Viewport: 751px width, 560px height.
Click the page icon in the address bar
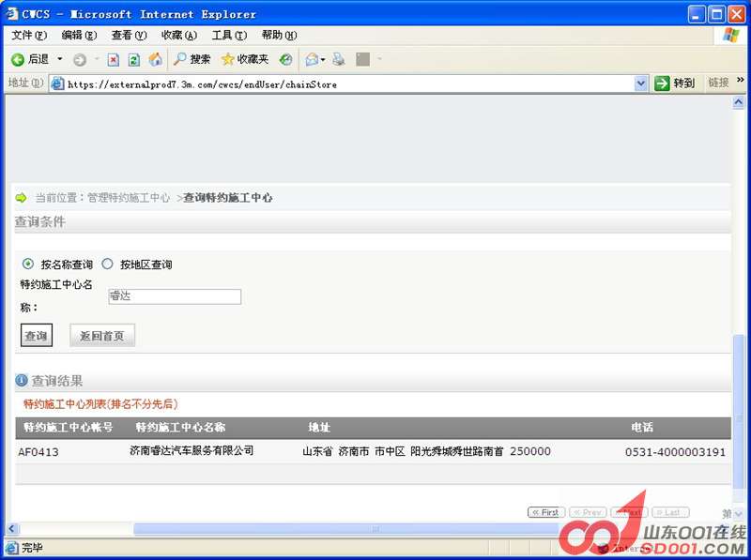57,83
